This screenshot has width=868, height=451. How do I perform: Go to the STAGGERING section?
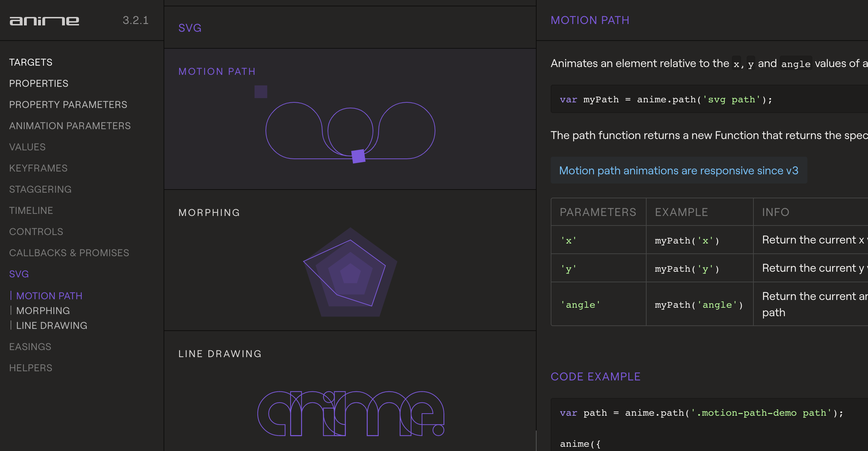[x=40, y=190]
